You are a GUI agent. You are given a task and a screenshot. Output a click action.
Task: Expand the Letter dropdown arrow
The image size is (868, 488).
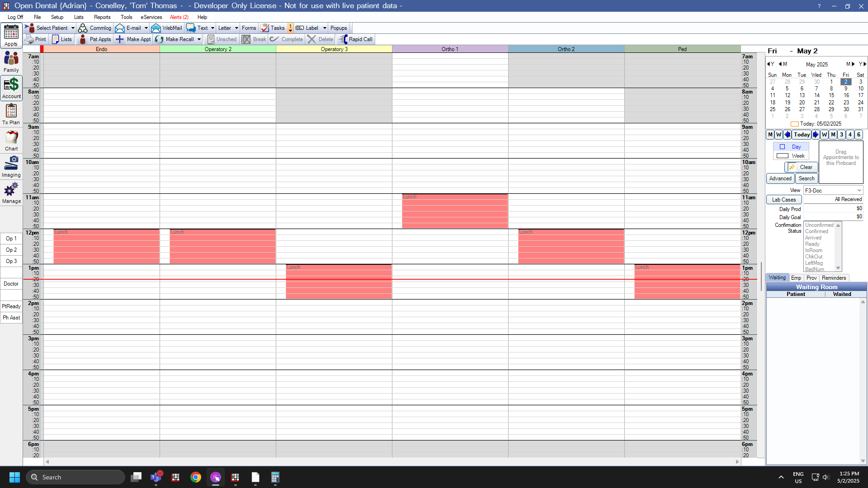[x=236, y=28]
